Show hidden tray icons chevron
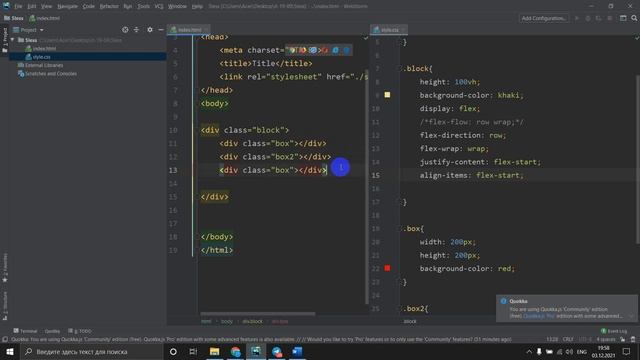The width and height of the screenshot is (640, 360). tap(529, 351)
